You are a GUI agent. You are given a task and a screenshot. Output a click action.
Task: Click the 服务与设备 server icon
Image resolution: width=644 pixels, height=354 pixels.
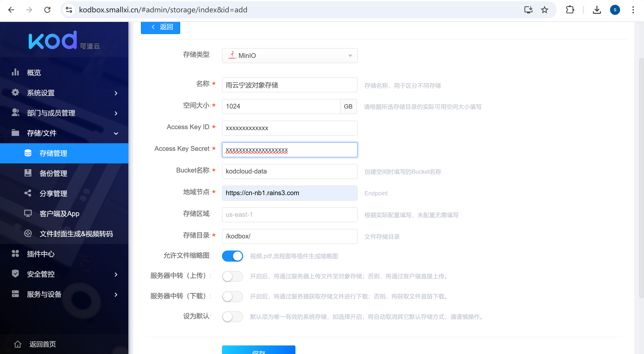pyautogui.click(x=15, y=294)
